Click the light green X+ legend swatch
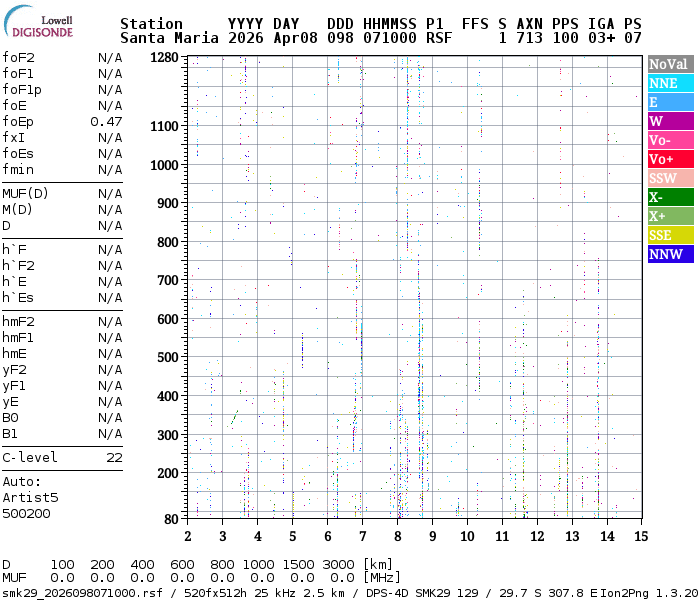 tap(670, 216)
